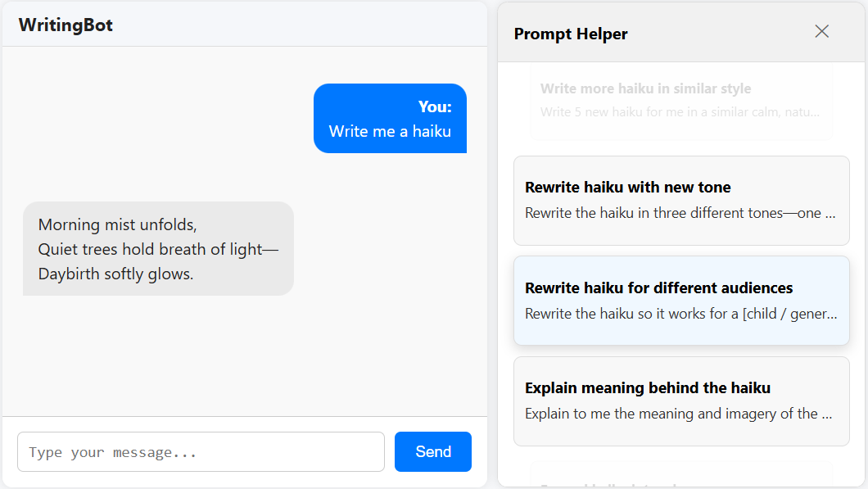Image resolution: width=868 pixels, height=489 pixels.
Task: Click the partially visible card at list bottom
Action: [x=681, y=477]
